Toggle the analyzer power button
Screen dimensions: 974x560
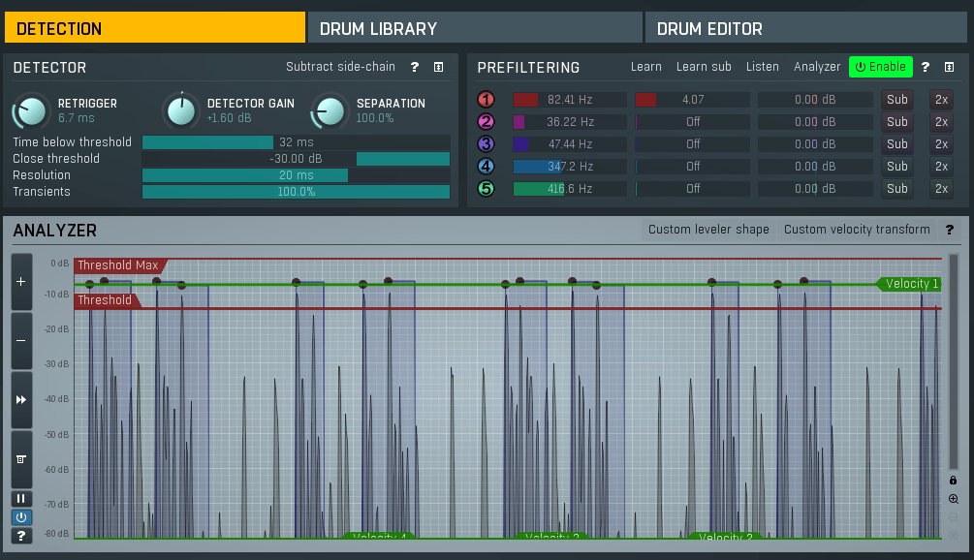tap(21, 517)
